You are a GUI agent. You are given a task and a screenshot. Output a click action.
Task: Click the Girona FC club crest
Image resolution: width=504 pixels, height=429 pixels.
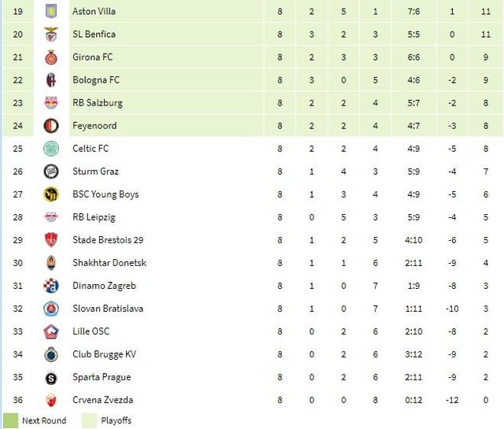tap(51, 57)
